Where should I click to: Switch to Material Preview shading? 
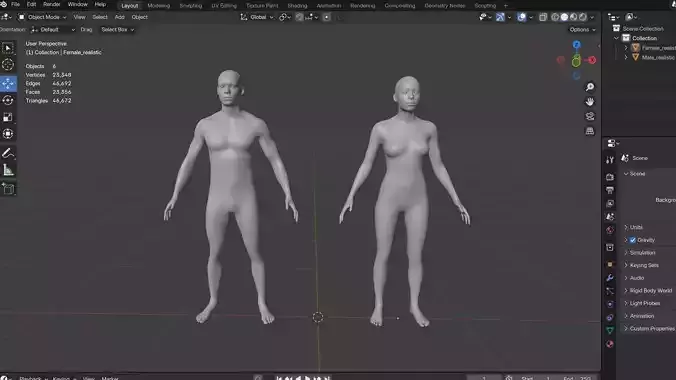tap(573, 17)
